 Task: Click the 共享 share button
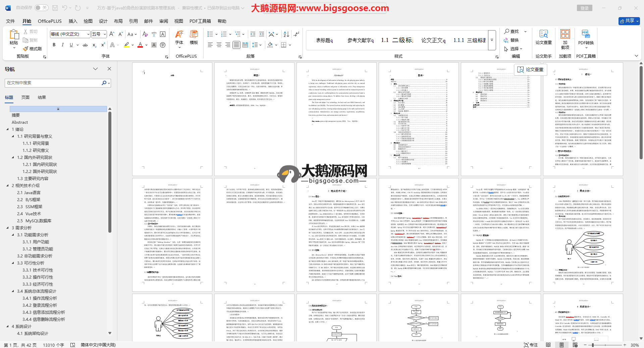[629, 21]
